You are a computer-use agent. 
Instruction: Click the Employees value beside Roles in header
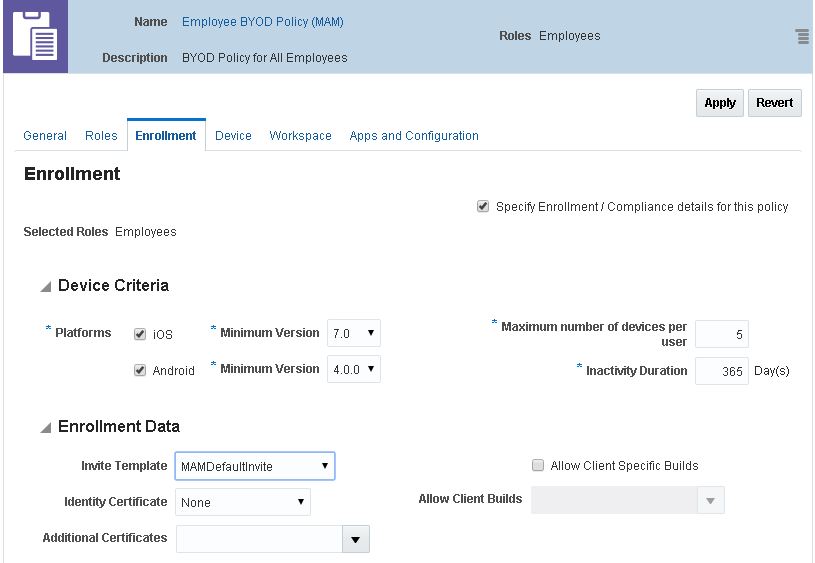(x=570, y=36)
